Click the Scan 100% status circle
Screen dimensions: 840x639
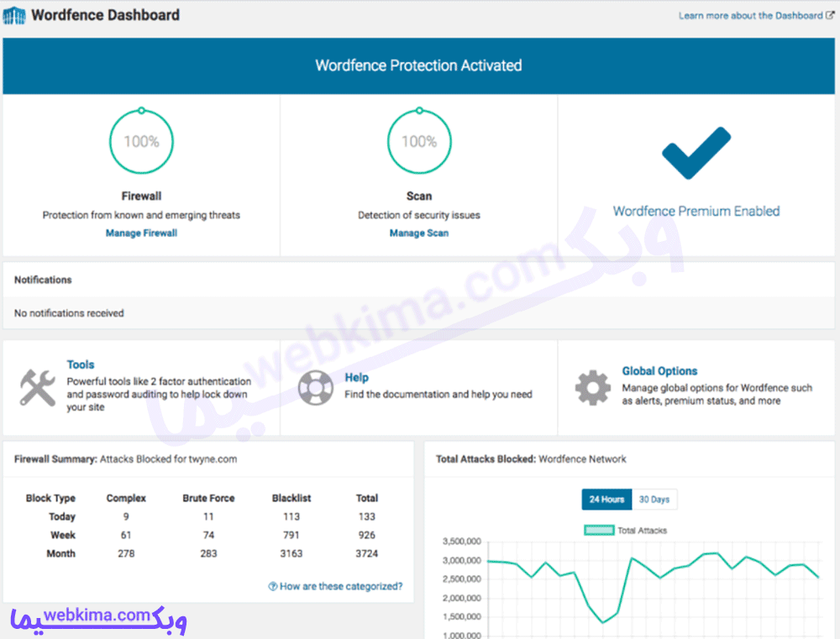[x=419, y=141]
